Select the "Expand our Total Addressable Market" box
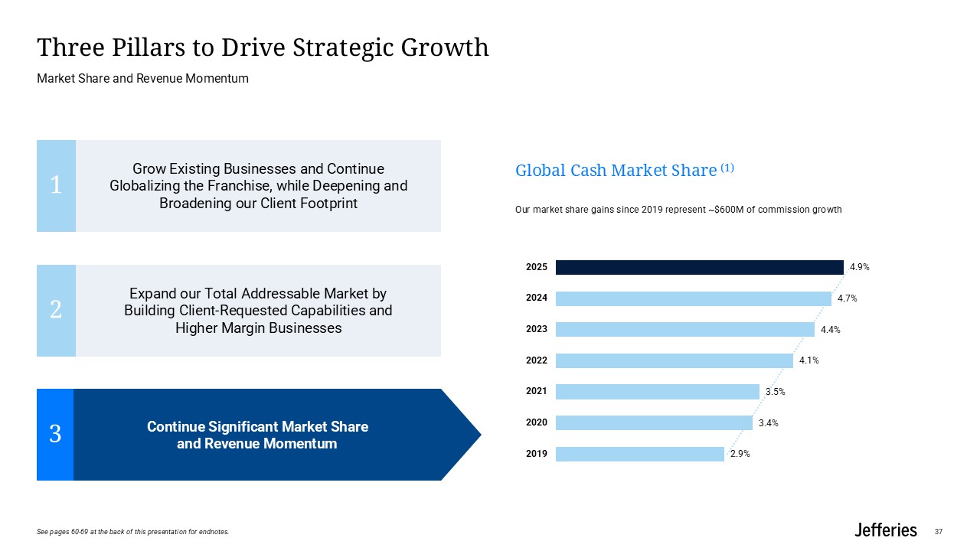The width and height of the screenshot is (980, 551). tap(258, 310)
